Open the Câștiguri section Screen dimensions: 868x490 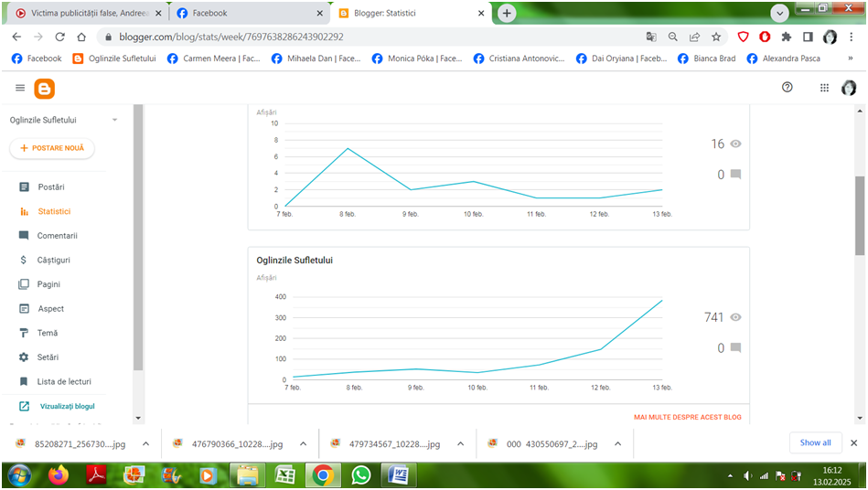(53, 260)
